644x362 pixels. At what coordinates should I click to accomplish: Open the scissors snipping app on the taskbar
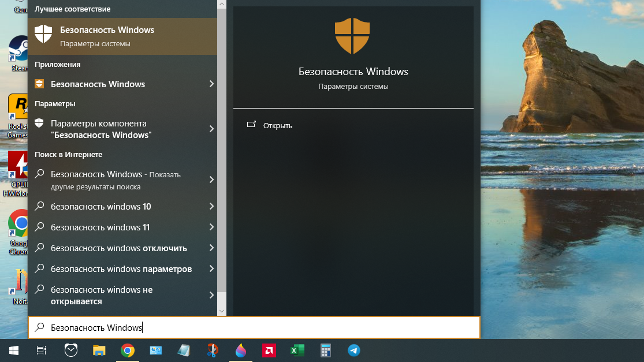coord(213,350)
